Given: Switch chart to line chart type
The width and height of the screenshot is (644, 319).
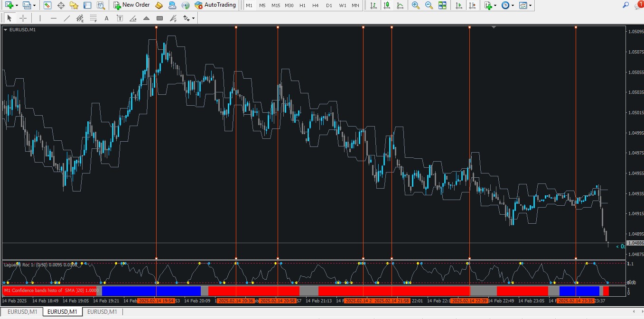Looking at the screenshot, I should 401,5.
